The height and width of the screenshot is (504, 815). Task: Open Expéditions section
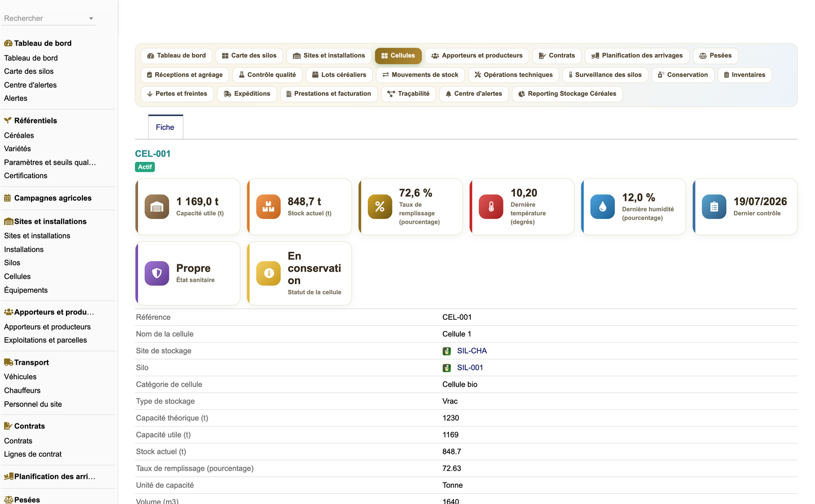pos(247,94)
